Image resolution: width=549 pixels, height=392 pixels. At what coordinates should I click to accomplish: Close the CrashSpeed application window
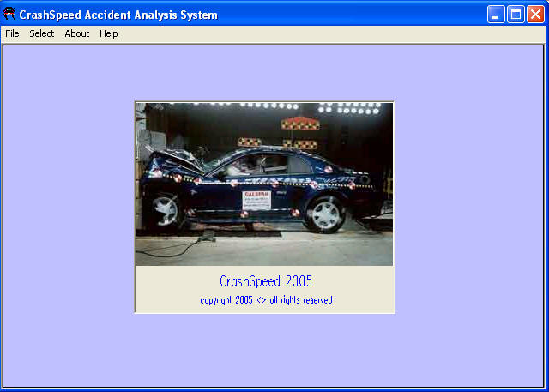pos(534,15)
